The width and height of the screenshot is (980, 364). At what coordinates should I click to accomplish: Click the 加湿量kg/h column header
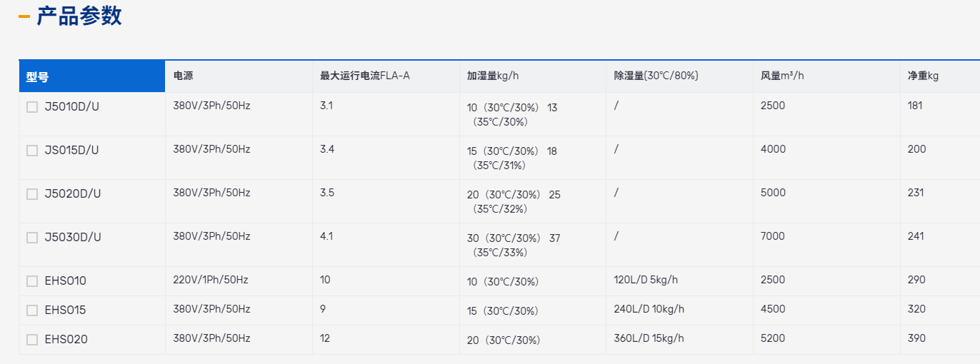tap(533, 76)
